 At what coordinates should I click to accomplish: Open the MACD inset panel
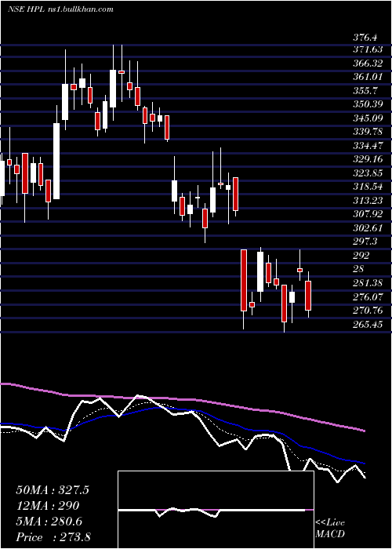(216, 510)
